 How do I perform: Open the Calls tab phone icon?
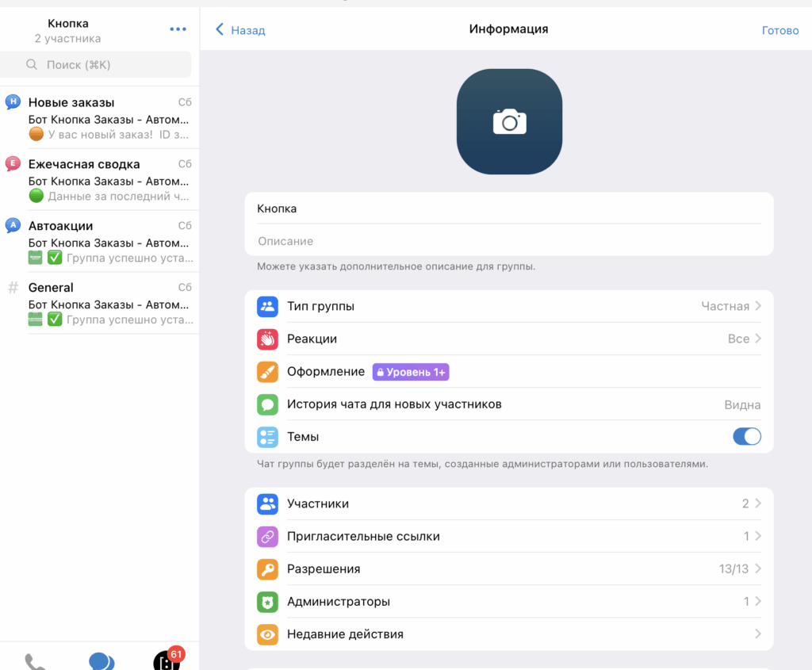[x=35, y=662]
